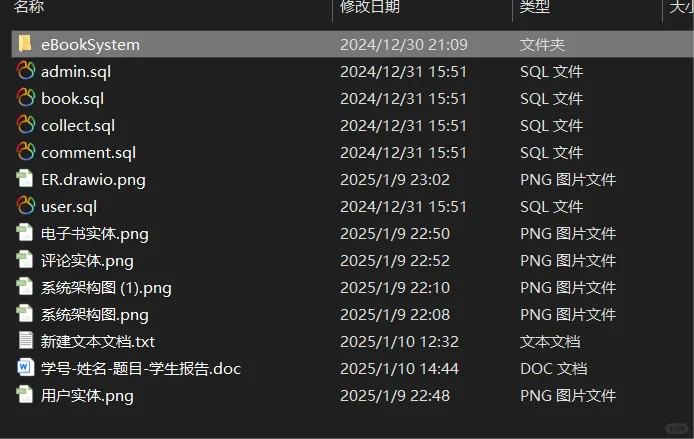
Task: Click the comment.sql file icon
Action: point(26,152)
